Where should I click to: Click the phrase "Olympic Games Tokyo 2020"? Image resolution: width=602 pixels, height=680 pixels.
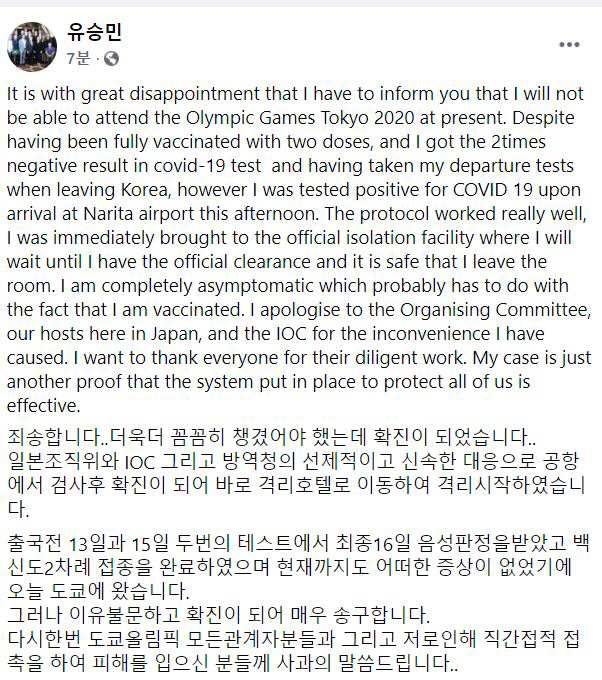click(300, 118)
